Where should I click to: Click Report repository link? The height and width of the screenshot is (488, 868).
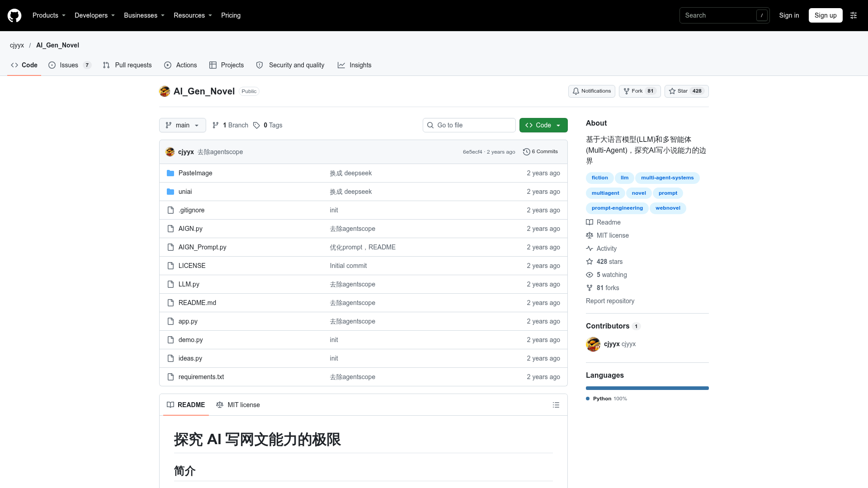click(610, 301)
